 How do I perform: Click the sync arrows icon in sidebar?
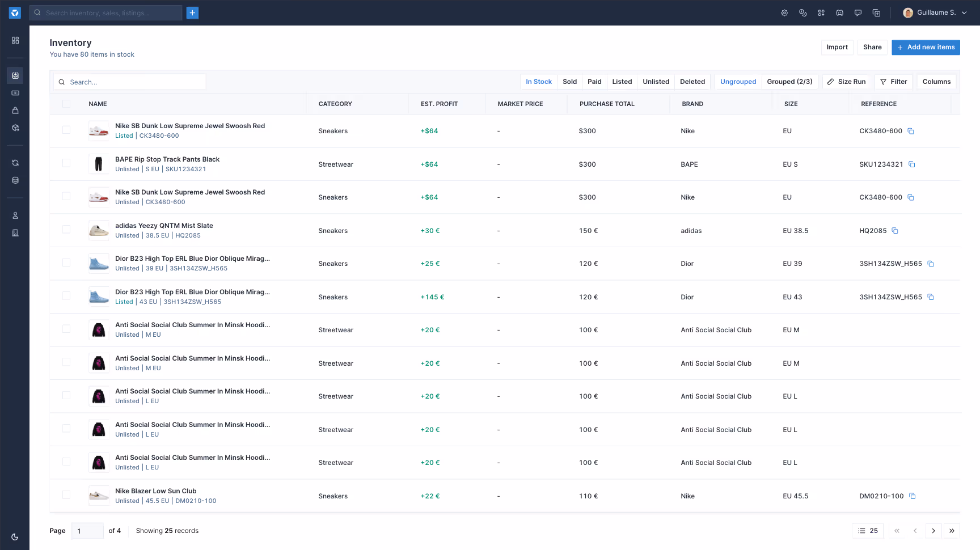(x=15, y=163)
